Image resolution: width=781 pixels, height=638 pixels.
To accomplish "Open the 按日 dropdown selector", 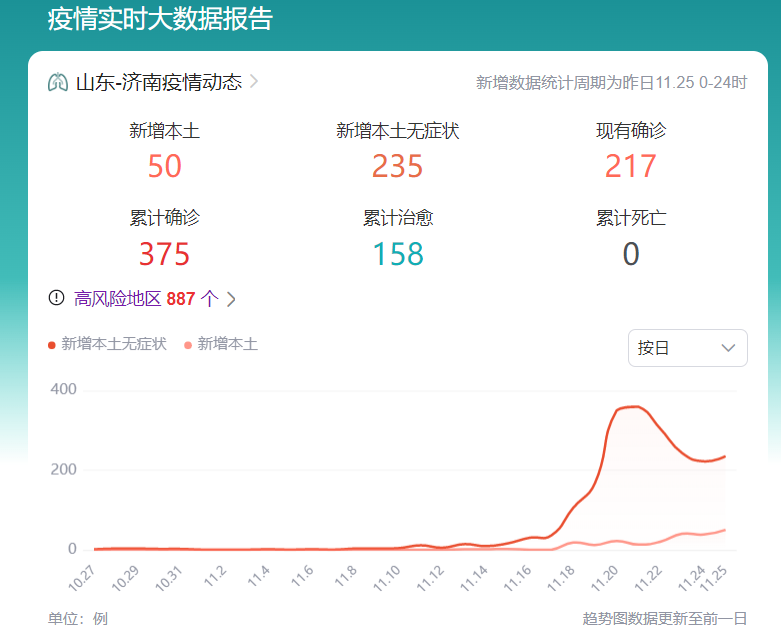I will click(x=687, y=348).
